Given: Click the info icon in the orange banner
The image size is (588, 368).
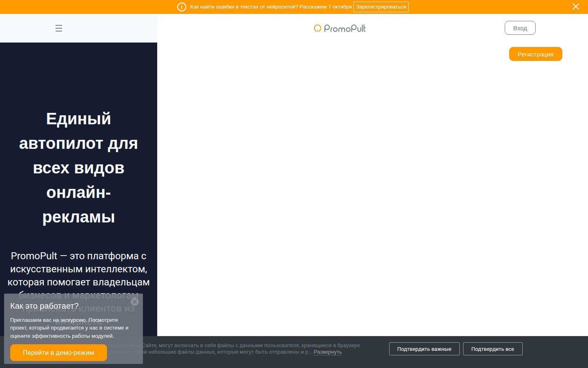Looking at the screenshot, I should point(182,7).
